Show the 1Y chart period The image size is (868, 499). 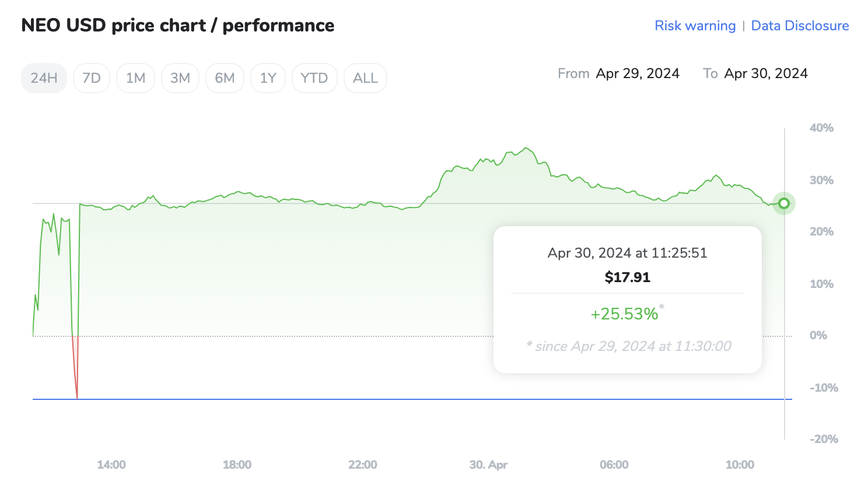pos(268,78)
